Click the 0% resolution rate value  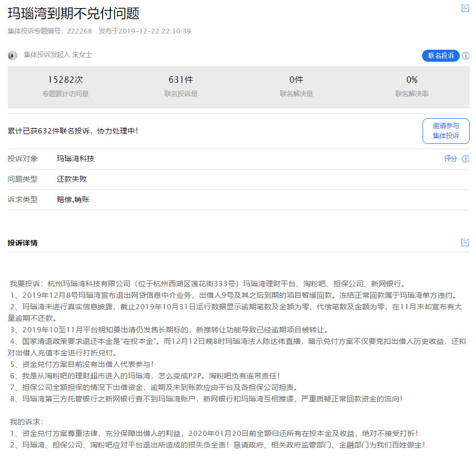(x=412, y=80)
